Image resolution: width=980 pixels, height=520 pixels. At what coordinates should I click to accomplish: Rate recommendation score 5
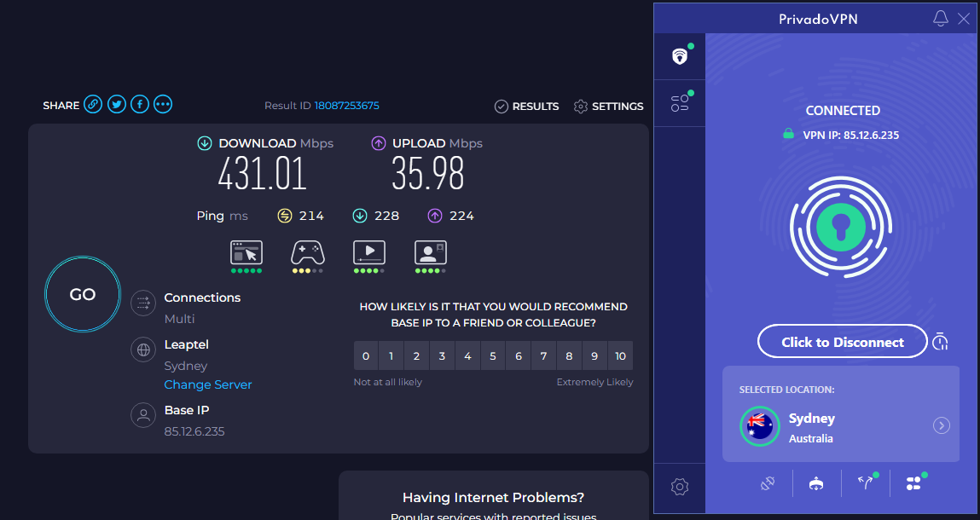[492, 355]
